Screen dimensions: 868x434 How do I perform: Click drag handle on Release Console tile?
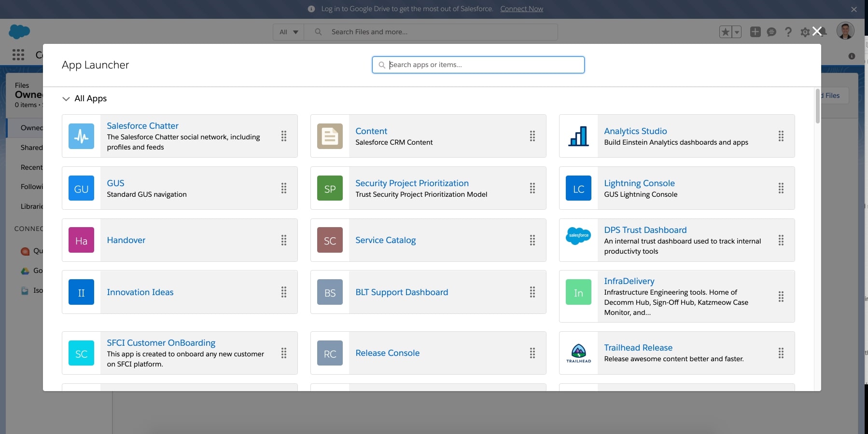532,353
